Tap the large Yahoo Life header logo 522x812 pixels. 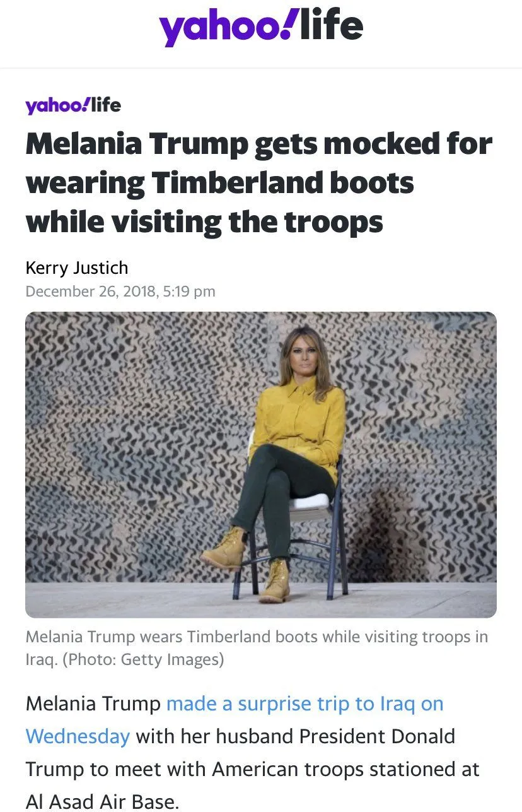(x=261, y=28)
